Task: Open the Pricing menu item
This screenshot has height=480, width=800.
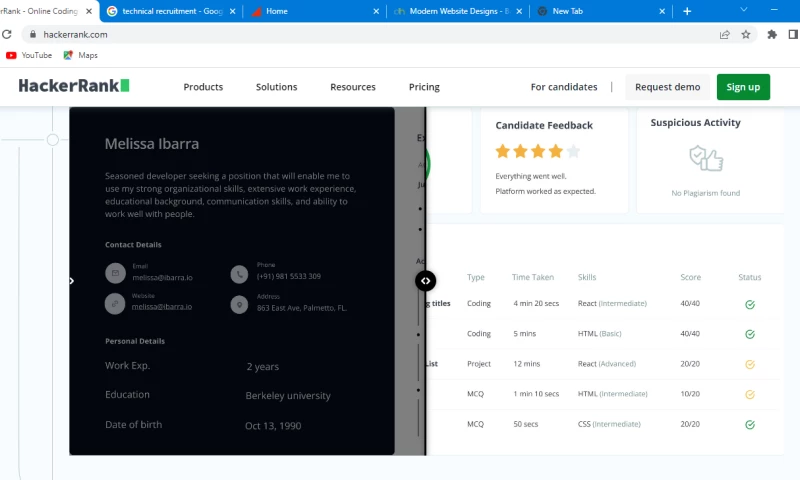Action: coord(424,87)
